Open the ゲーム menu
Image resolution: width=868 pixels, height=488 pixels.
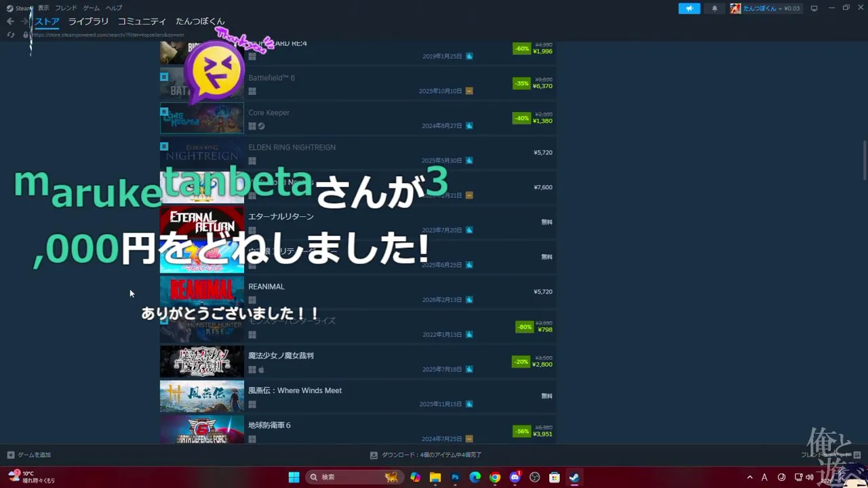[x=91, y=8]
